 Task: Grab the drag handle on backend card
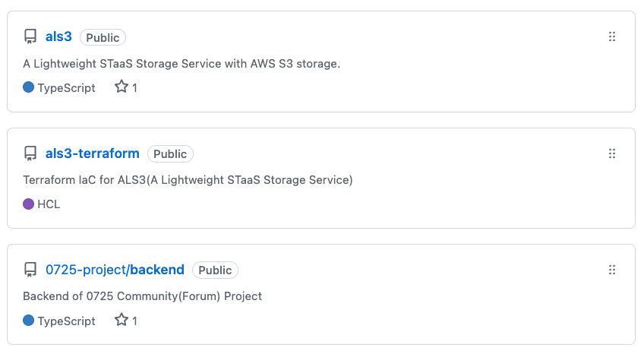click(612, 270)
